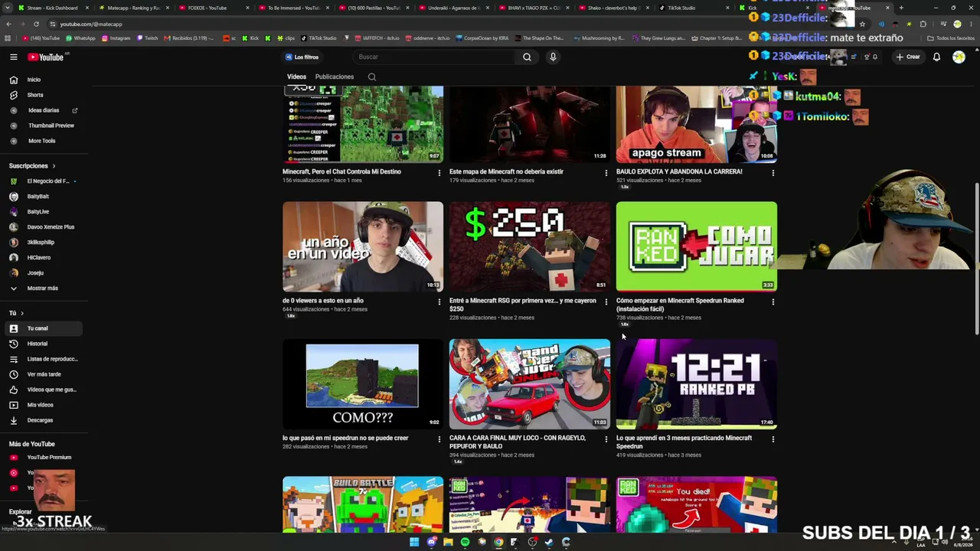This screenshot has width=980, height=551.
Task: Open Tu canal in the sidebar
Action: pyautogui.click(x=43, y=328)
